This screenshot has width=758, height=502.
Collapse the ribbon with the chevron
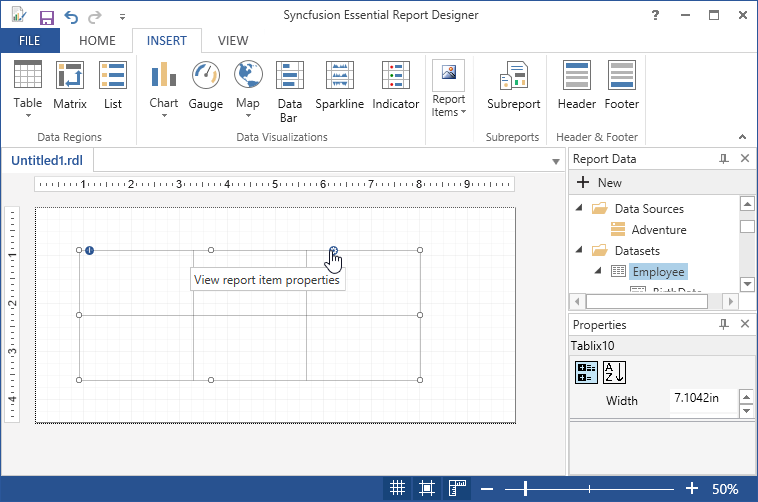coord(743,137)
